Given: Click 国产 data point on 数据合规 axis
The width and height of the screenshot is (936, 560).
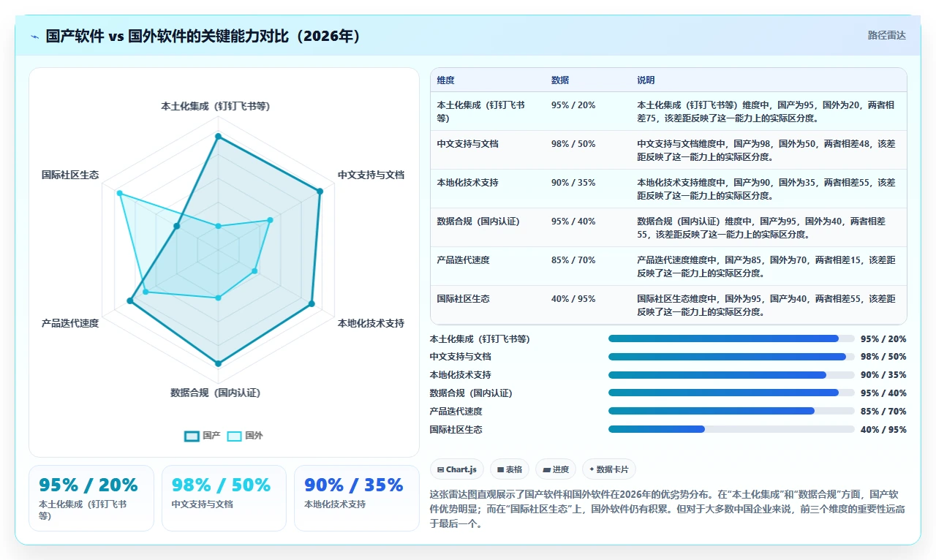Looking at the screenshot, I should [218, 363].
